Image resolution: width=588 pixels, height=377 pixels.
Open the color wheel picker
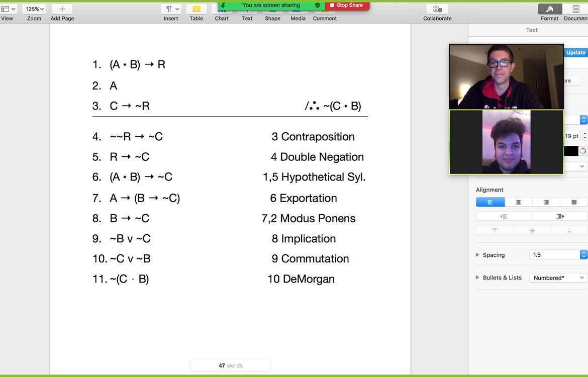point(582,151)
